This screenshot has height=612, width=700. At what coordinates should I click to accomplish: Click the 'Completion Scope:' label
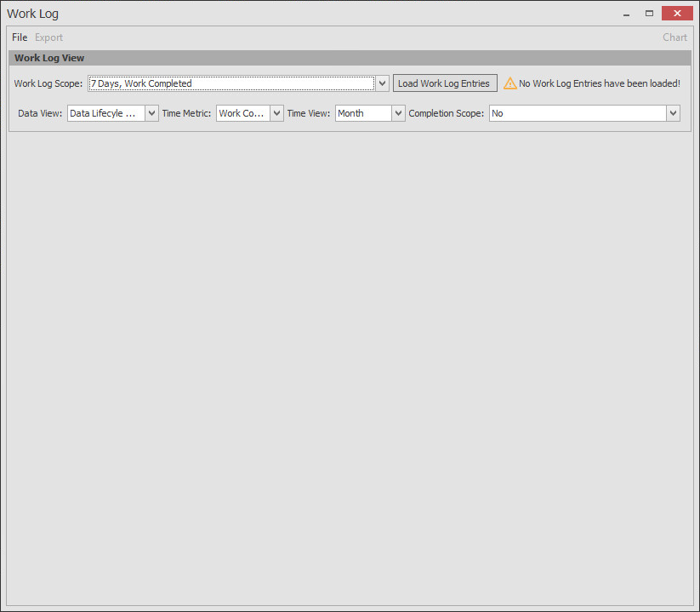pyautogui.click(x=446, y=113)
